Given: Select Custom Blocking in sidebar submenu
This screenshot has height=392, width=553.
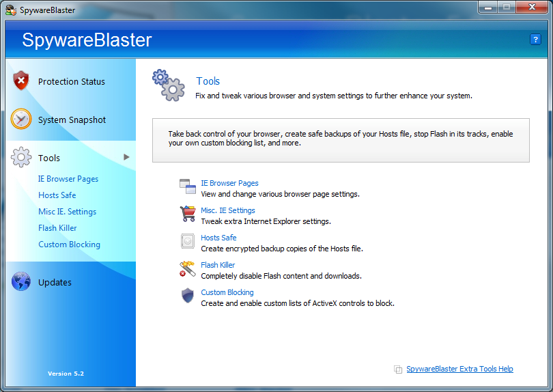Looking at the screenshot, I should click(x=69, y=244).
